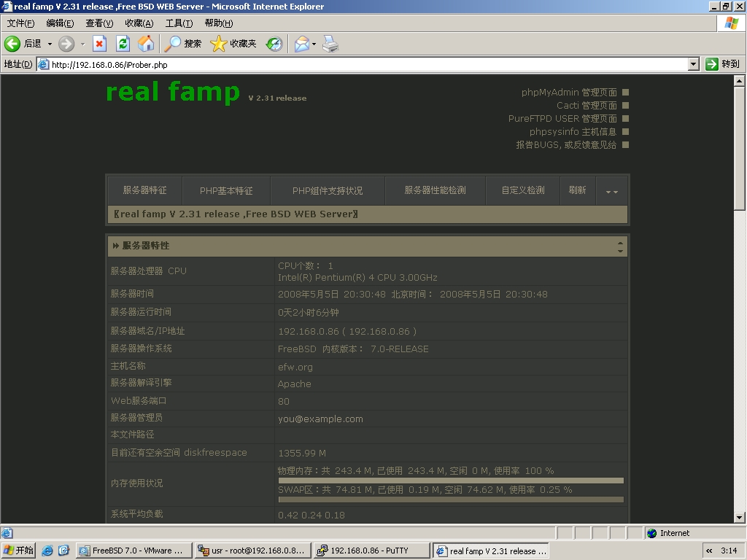
Task: Open the 收藏(A) menu
Action: coord(139,23)
